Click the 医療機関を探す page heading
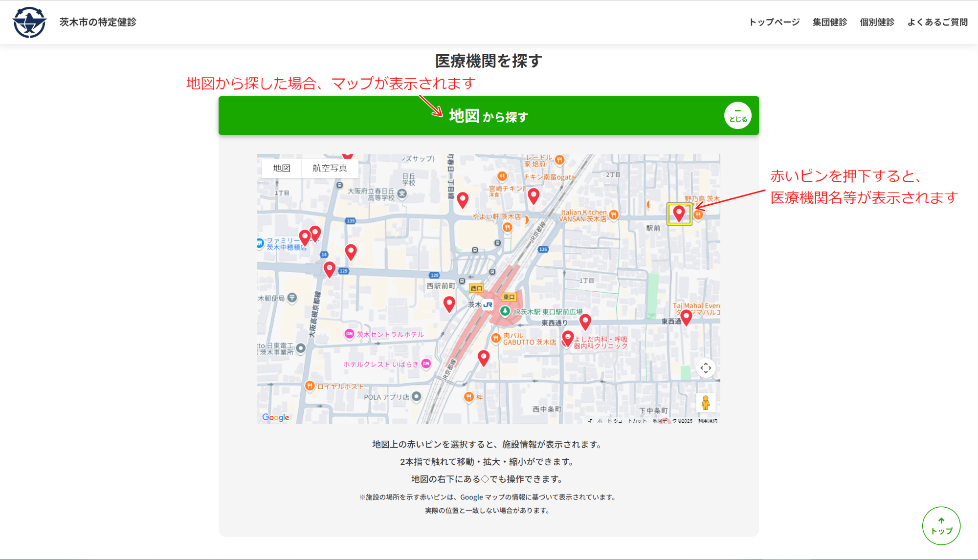This screenshot has width=978, height=560. click(x=489, y=61)
